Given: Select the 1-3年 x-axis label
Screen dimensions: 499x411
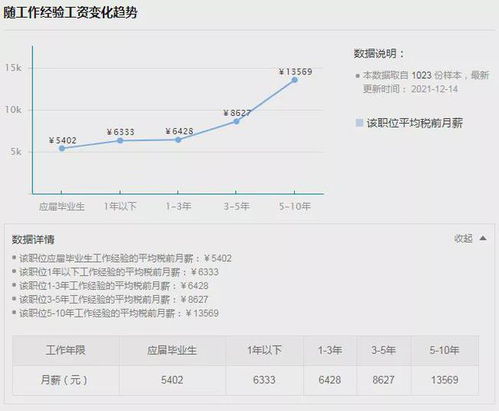Looking at the screenshot, I should tap(178, 206).
